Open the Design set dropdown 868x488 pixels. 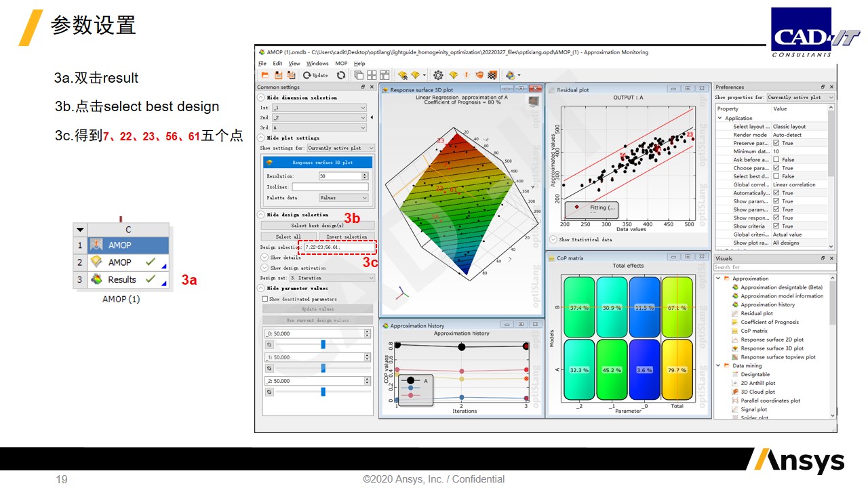click(x=332, y=278)
